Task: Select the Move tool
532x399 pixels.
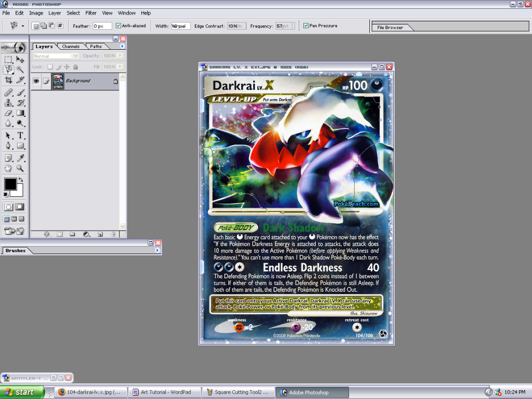Action: point(20,60)
